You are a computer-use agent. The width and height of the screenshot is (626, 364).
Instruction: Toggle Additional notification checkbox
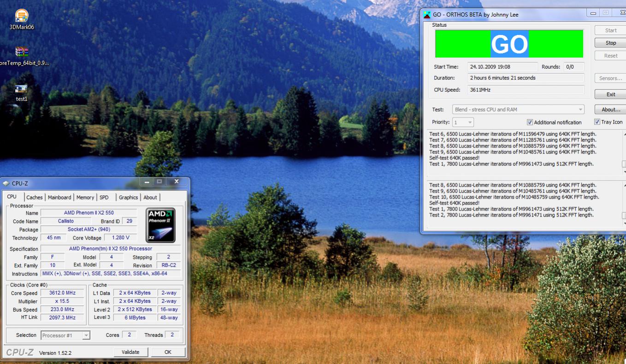point(530,122)
